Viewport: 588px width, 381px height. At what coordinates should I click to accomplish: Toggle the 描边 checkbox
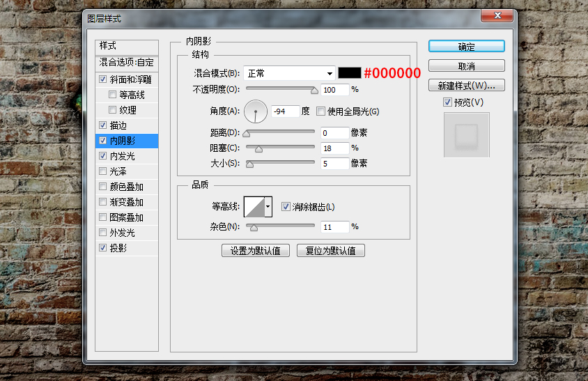point(102,125)
